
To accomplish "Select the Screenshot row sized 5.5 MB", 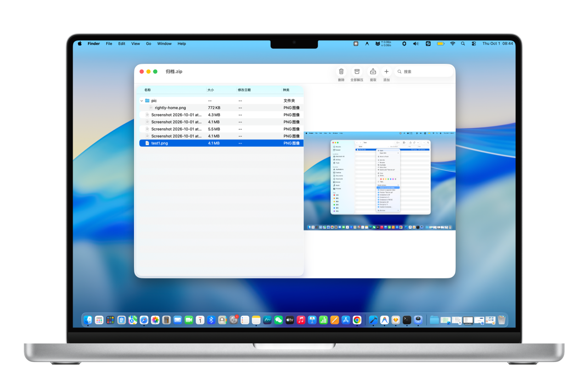I will [x=221, y=129].
